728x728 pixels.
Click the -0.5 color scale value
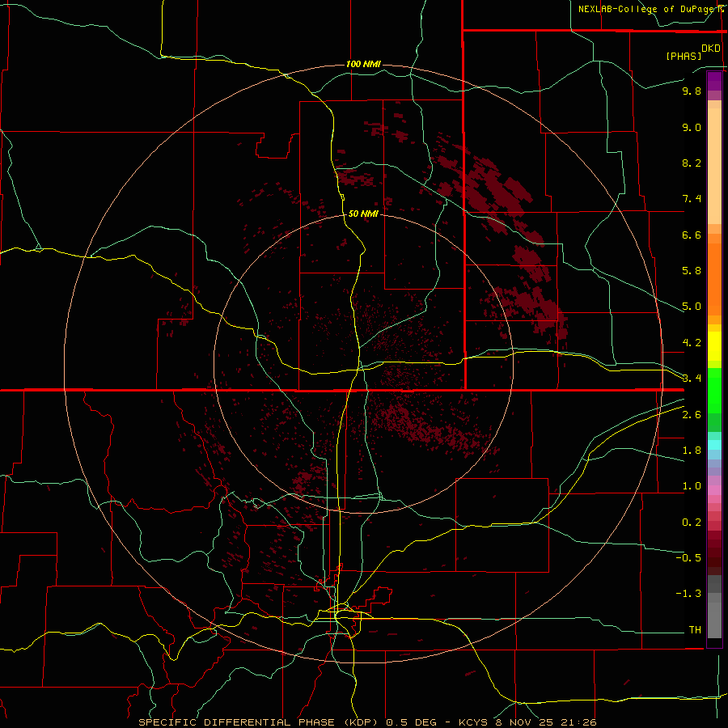pyautogui.click(x=688, y=558)
